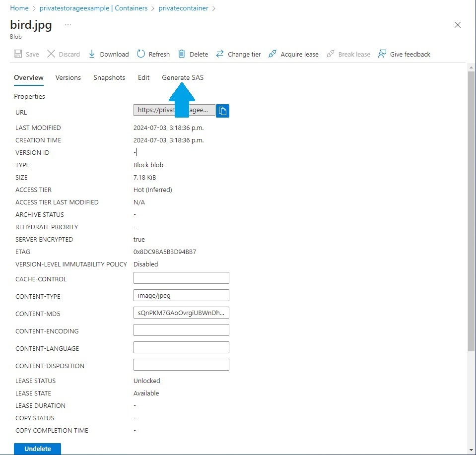Screen dimensions: 476x455
Task: Refresh the blob properties
Action: coord(153,54)
